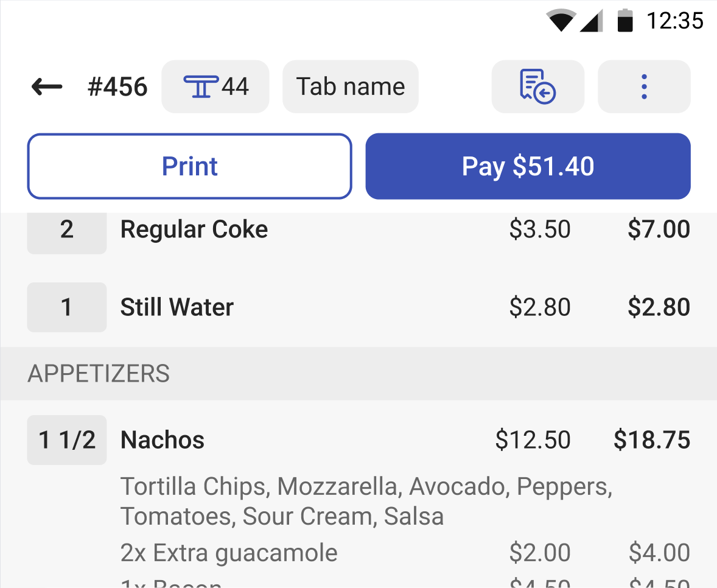Tap the Wi-Fi status icon
The height and width of the screenshot is (588, 717).
[561, 21]
